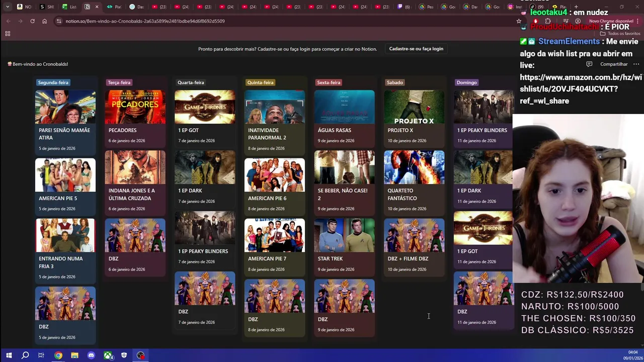
Task: Open Task View on taskbar
Action: click(41, 355)
